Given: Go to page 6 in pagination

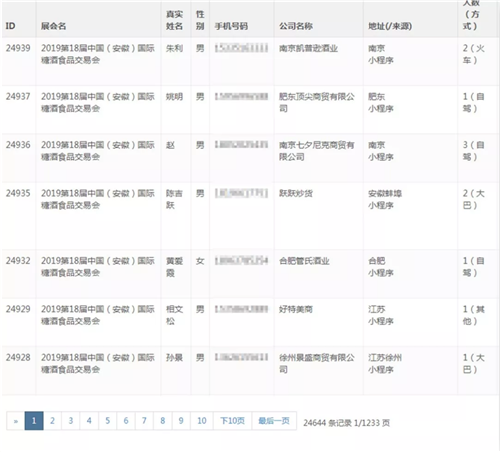Looking at the screenshot, I should [126, 421].
